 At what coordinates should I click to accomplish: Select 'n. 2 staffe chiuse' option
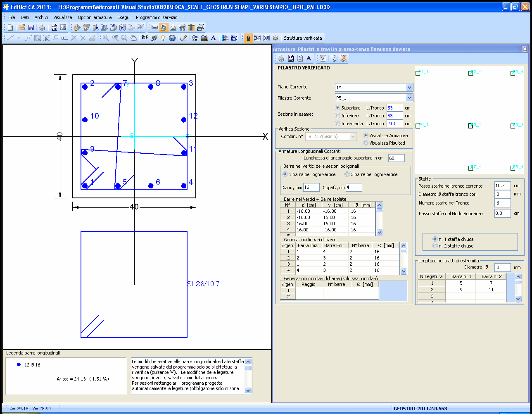[x=435, y=246]
